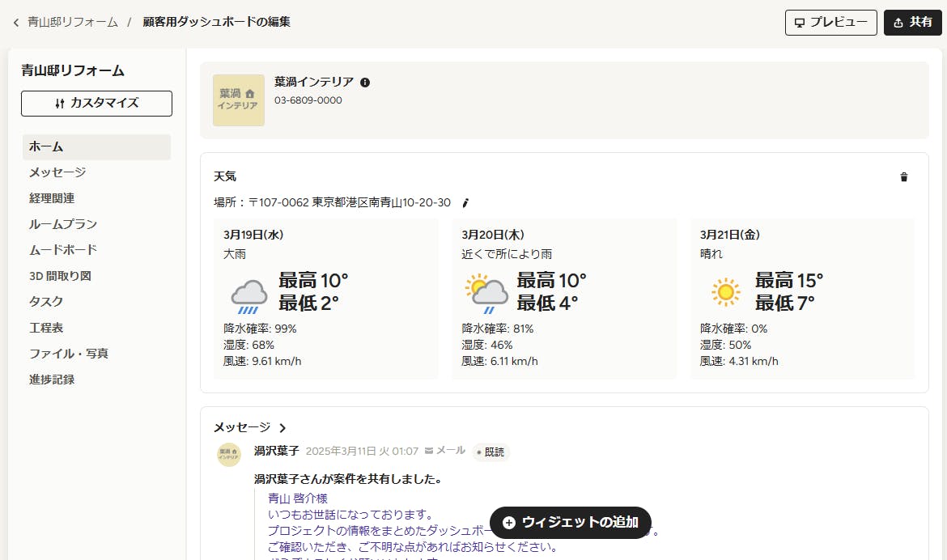Screen dimensions: 947x560
Task: Go to 経理関連 in the sidebar
Action: pyautogui.click(x=52, y=198)
